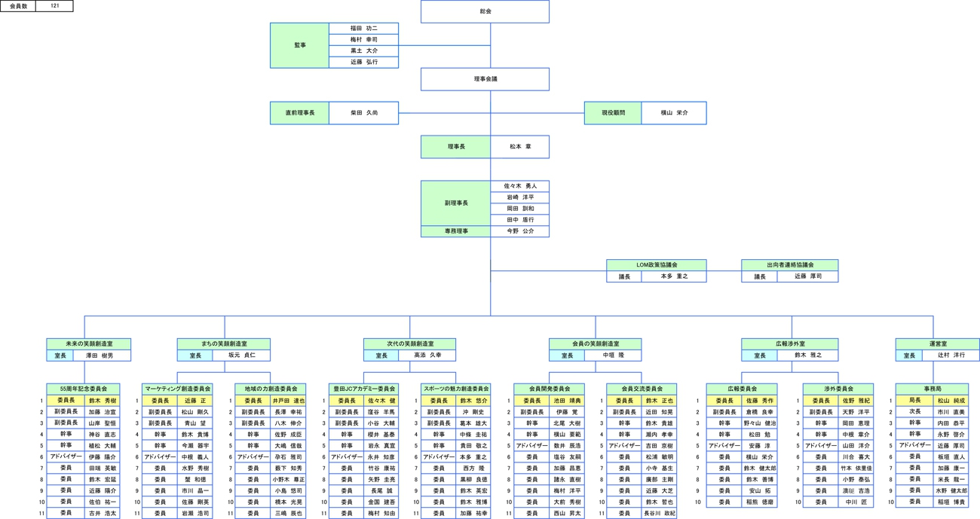This screenshot has width=980, height=519.
Task: Select the LOM政策協議会 header cell
Action: click(x=656, y=265)
